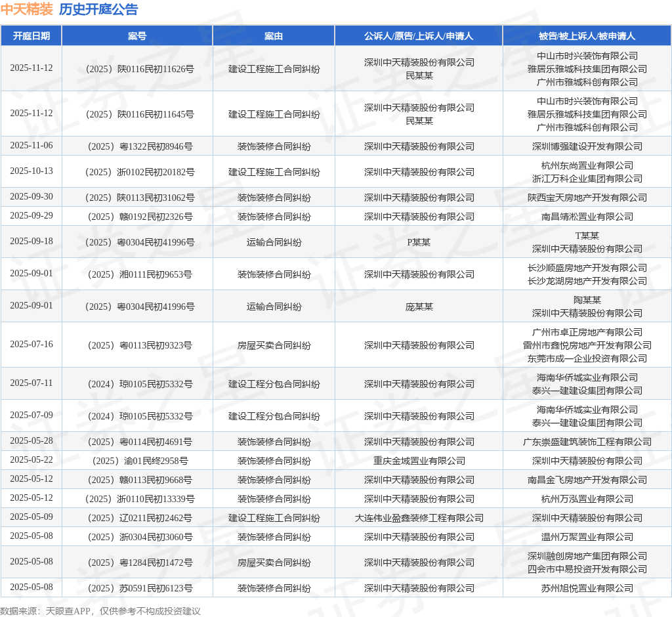Click date cell 2025-05-22
The width and height of the screenshot is (672, 617).
pyautogui.click(x=31, y=459)
